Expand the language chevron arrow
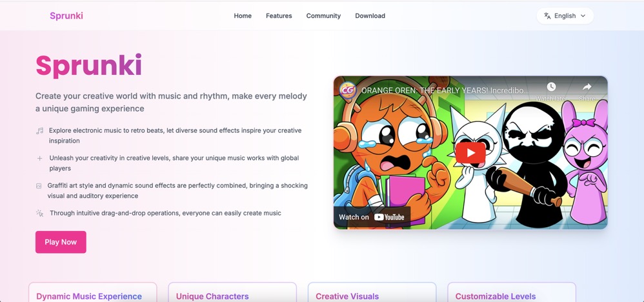 [x=583, y=15]
